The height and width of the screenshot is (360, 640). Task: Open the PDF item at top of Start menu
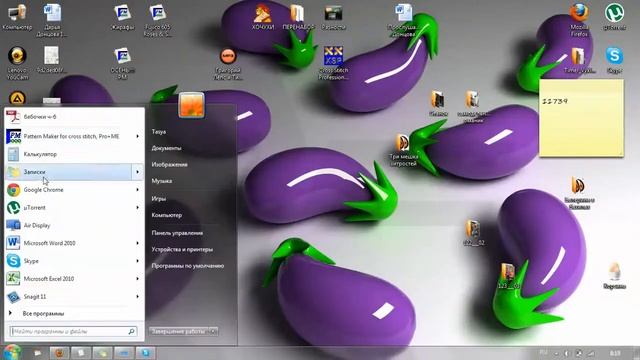(x=74, y=117)
